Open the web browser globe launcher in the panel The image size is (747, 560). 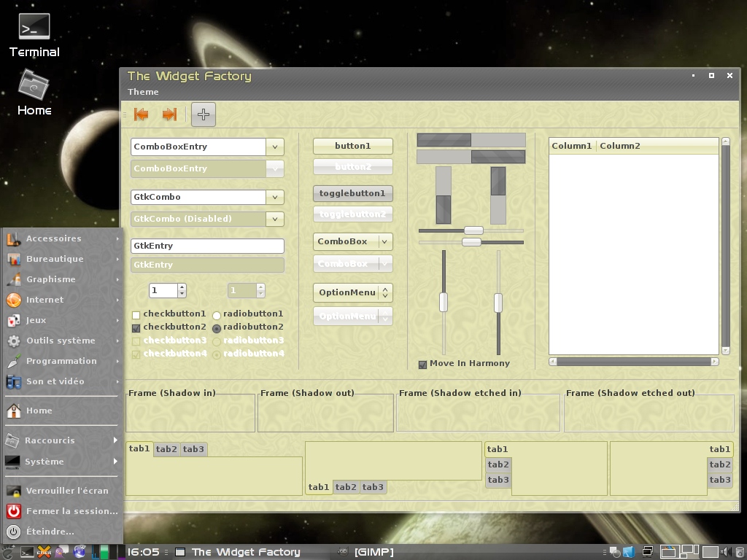[80, 552]
